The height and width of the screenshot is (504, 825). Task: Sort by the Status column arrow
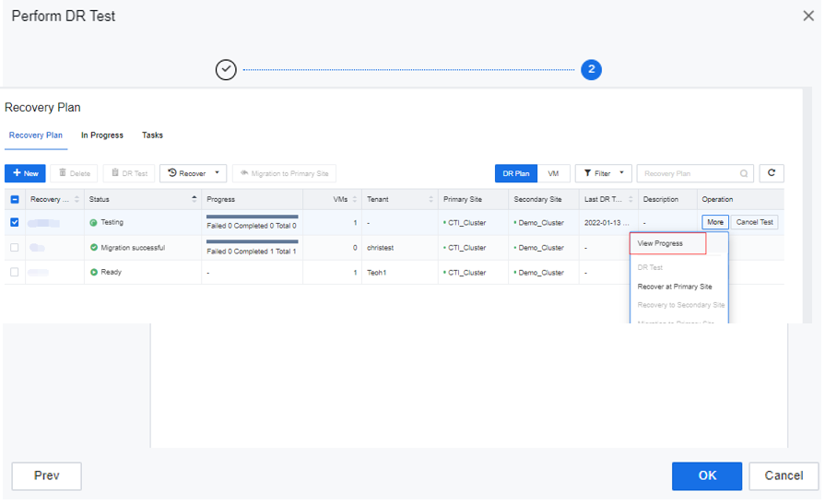click(x=194, y=199)
